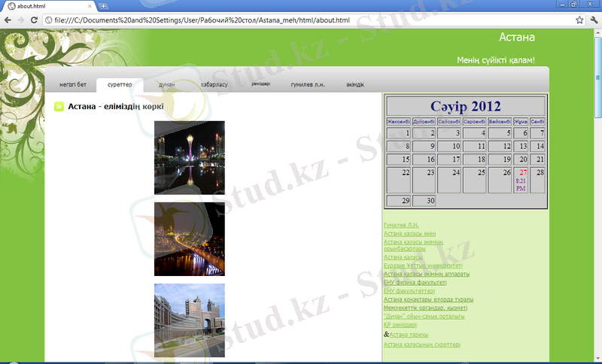Select calendar day 27 highlighted in red
Viewport: 602px width, 364px height.
(x=521, y=180)
